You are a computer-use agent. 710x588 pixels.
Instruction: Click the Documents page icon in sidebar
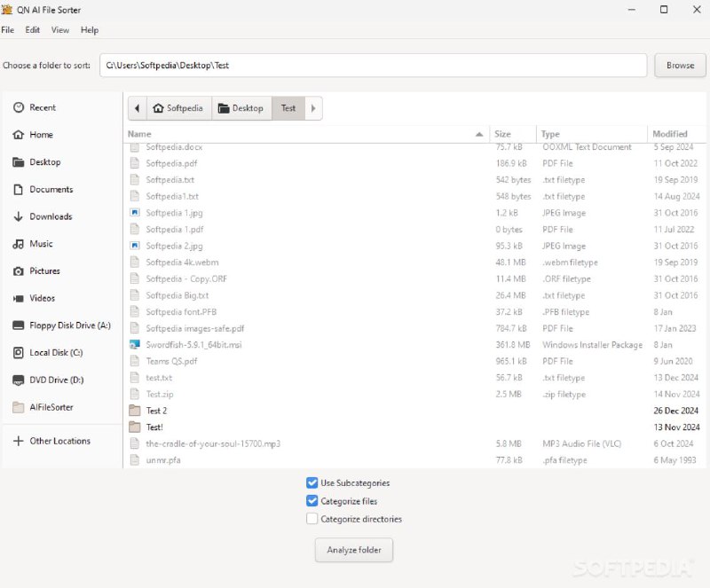18,189
